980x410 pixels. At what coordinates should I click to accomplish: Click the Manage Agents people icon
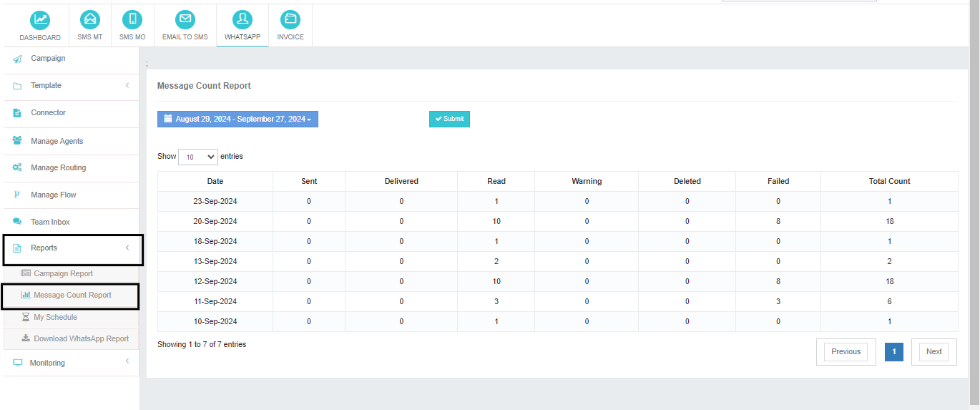(x=17, y=141)
